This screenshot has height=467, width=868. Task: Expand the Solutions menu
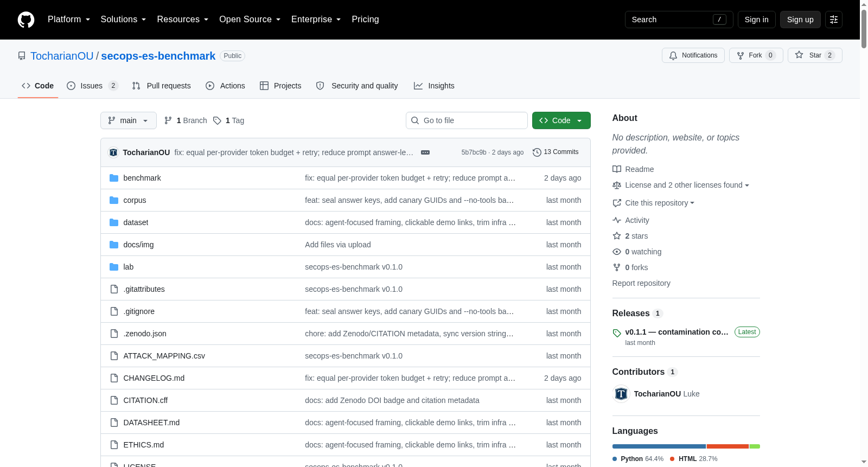[x=123, y=20]
